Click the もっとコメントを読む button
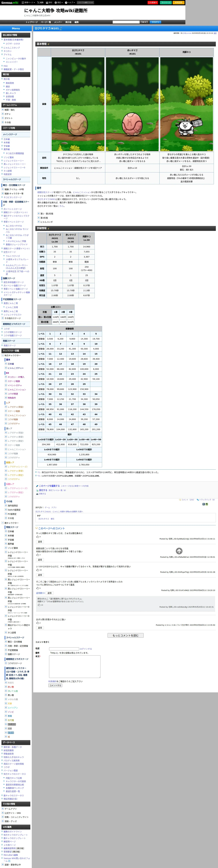This screenshot has height=868, width=218. [125, 636]
